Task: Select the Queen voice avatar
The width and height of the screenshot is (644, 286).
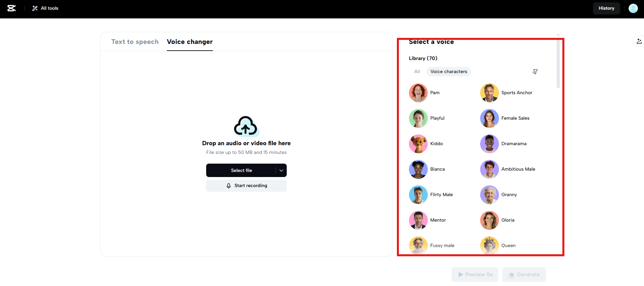Action: pos(490,245)
